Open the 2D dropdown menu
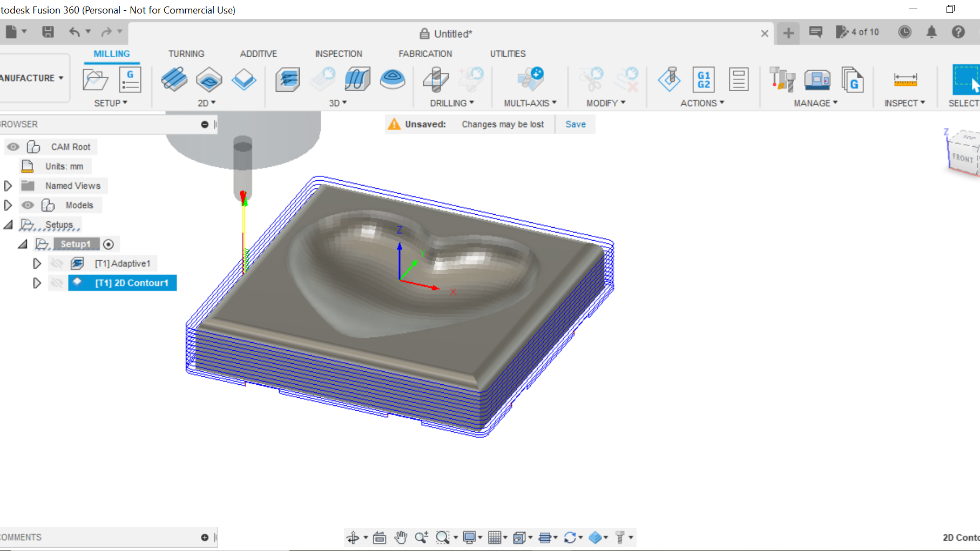Image resolution: width=980 pixels, height=551 pixels. point(207,103)
